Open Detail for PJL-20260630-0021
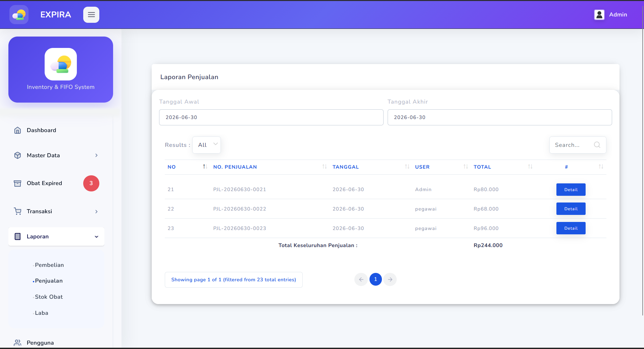The image size is (644, 349). pos(571,189)
